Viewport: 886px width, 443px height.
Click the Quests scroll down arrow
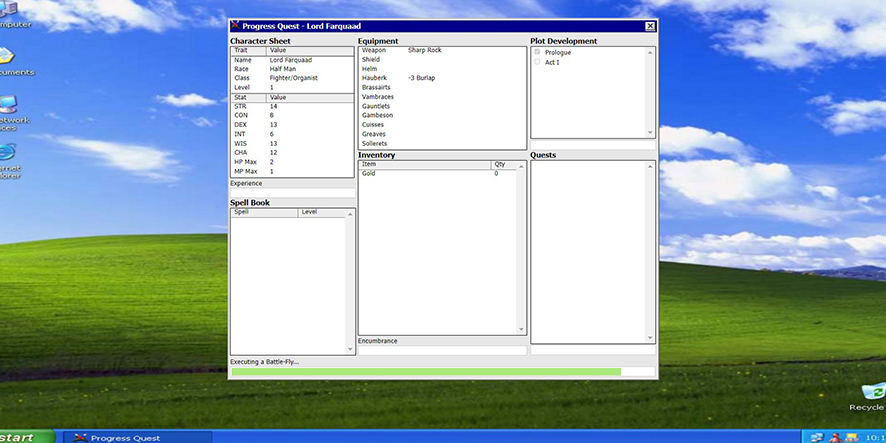click(x=650, y=338)
